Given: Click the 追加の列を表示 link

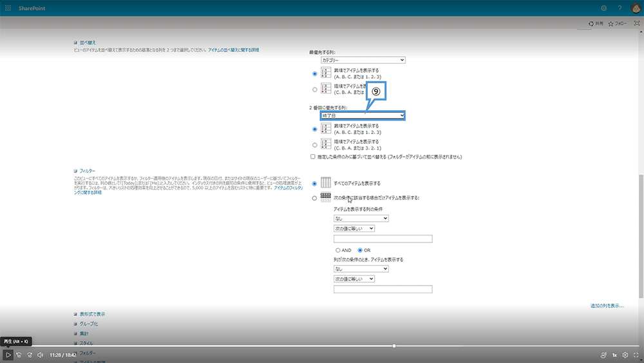Looking at the screenshot, I should pyautogui.click(x=607, y=305).
